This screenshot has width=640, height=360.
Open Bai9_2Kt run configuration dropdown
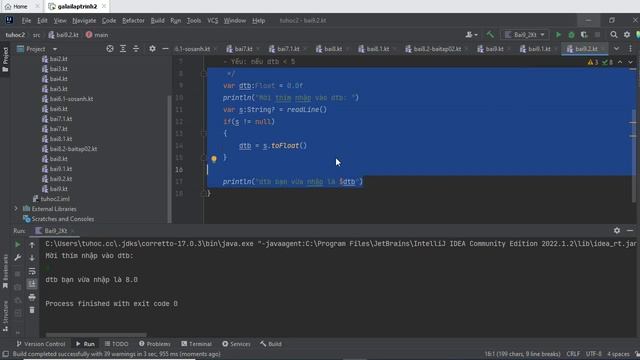[525, 35]
